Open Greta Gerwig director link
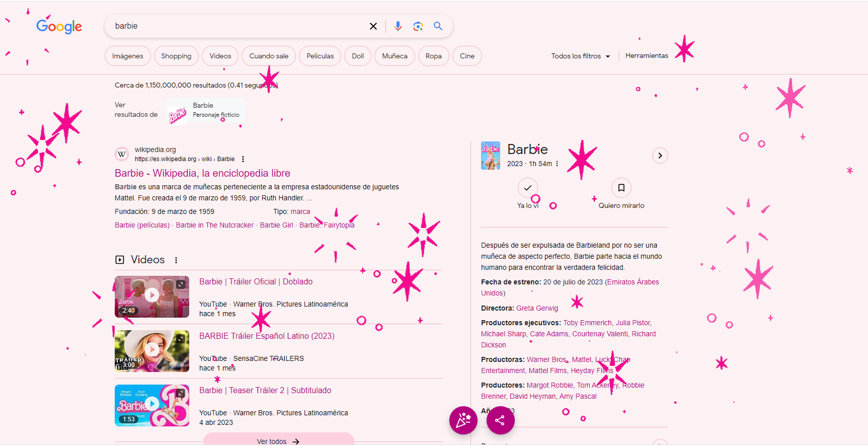Image resolution: width=868 pixels, height=446 pixels. 537,308
